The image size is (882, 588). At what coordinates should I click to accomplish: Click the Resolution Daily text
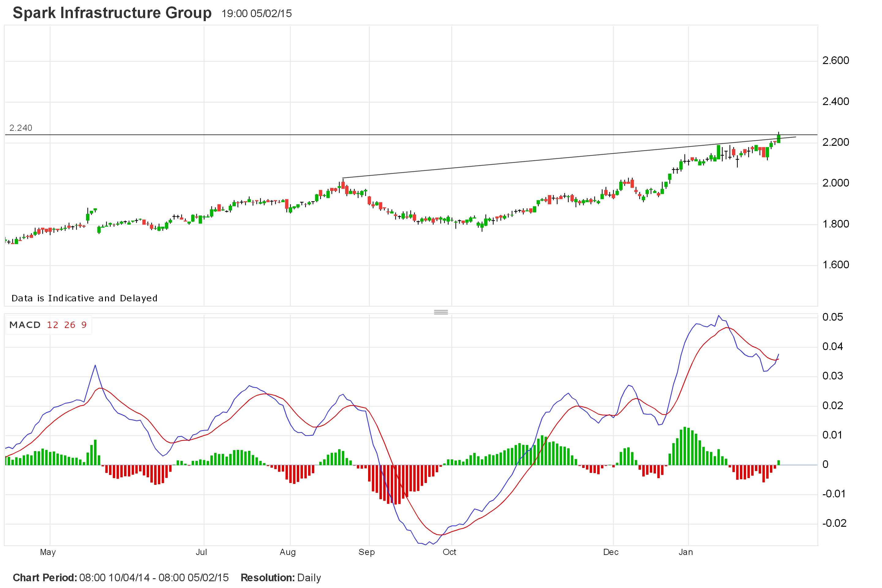(x=281, y=578)
